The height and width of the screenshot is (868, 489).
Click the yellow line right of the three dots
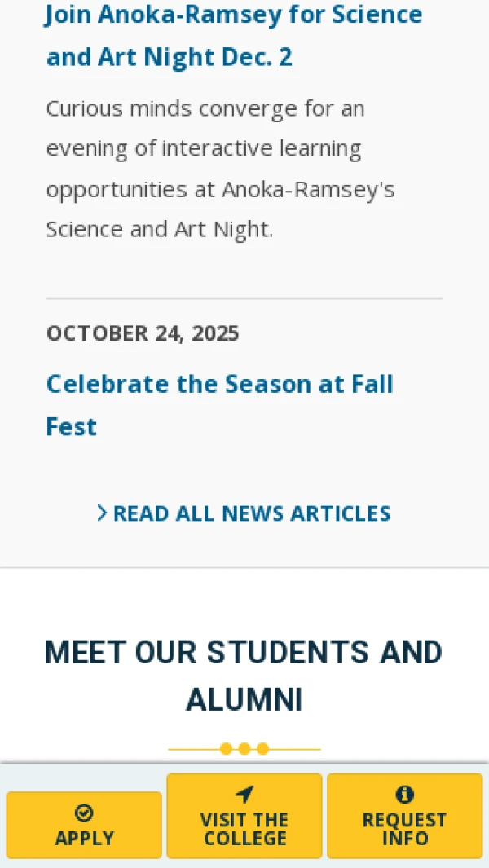[295, 749]
